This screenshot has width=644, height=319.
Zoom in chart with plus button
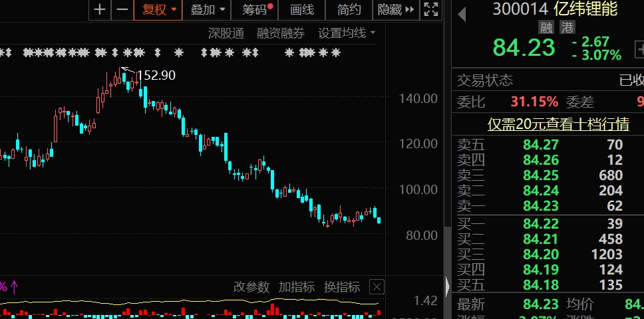100,9
